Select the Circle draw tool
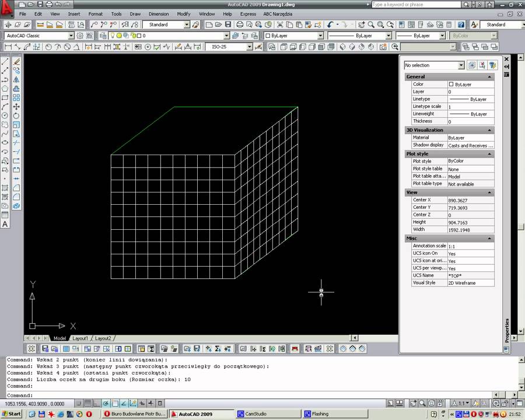The height and width of the screenshot is (420, 525). [5, 116]
